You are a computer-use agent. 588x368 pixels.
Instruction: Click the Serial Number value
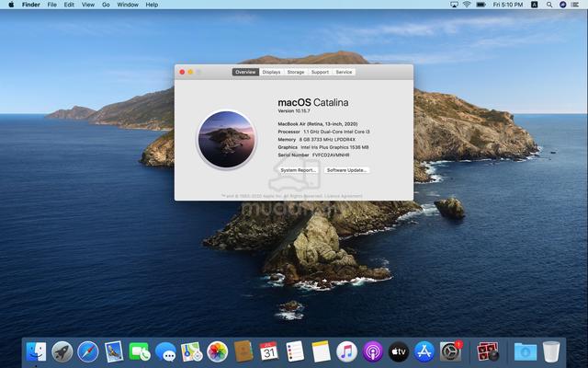coord(331,155)
